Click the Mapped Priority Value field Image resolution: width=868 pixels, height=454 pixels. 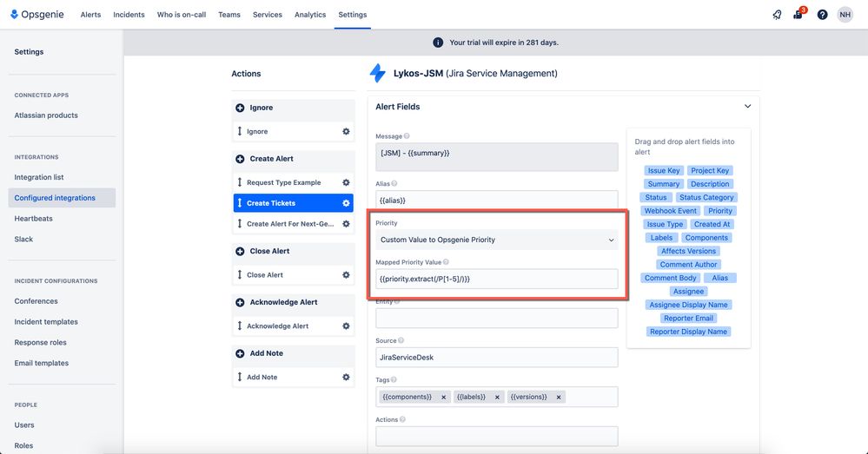tap(496, 280)
